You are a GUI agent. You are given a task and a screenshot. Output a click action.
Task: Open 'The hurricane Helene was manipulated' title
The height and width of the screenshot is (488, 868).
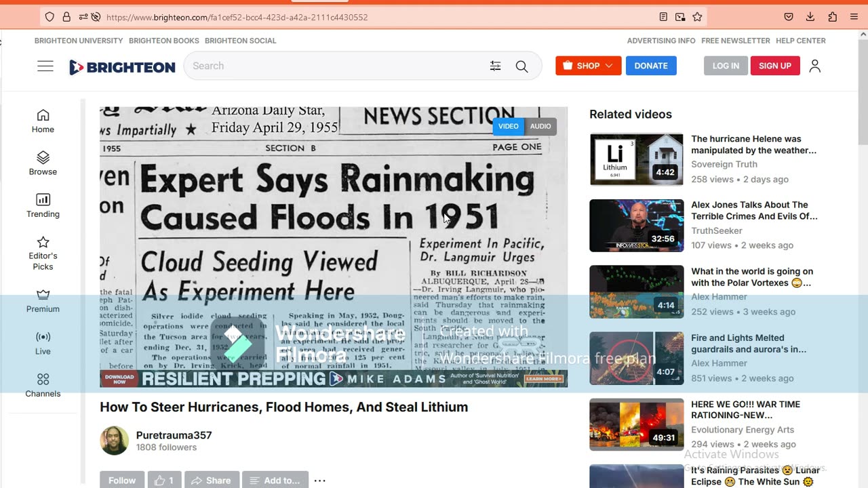point(753,144)
